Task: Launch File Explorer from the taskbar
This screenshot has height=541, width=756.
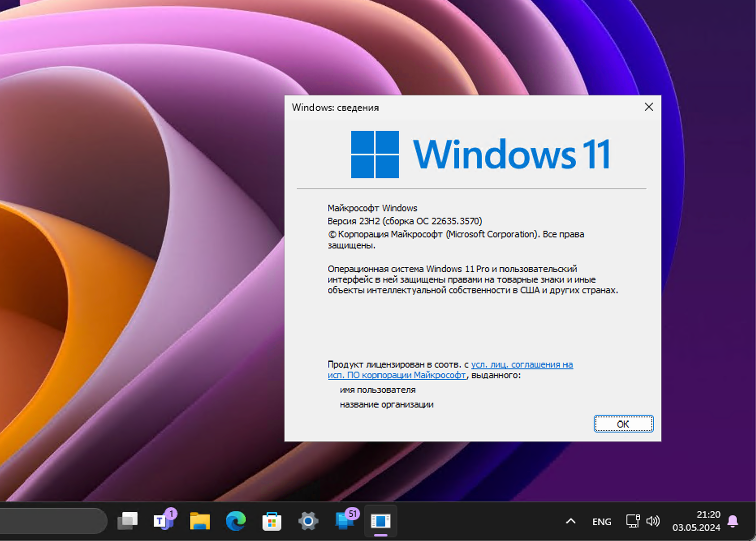Action: [x=200, y=521]
